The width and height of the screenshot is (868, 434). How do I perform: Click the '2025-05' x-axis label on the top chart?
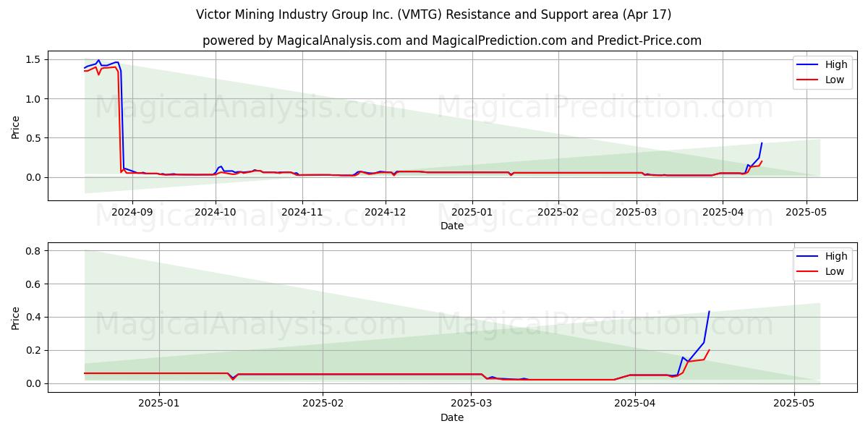807,213
